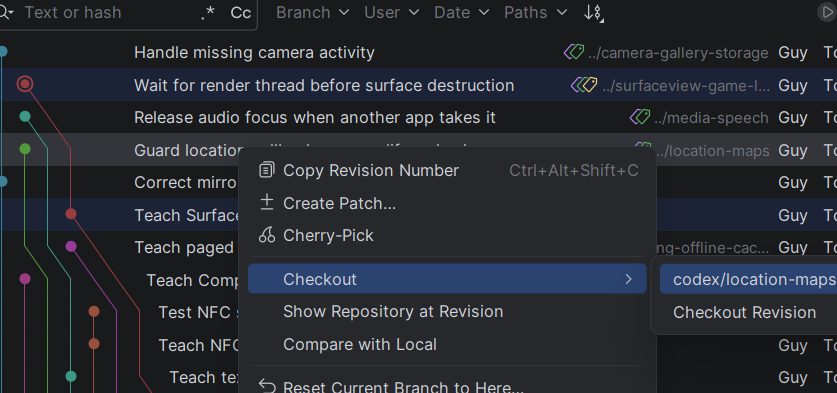Open the User filter dropdown

coord(391,12)
